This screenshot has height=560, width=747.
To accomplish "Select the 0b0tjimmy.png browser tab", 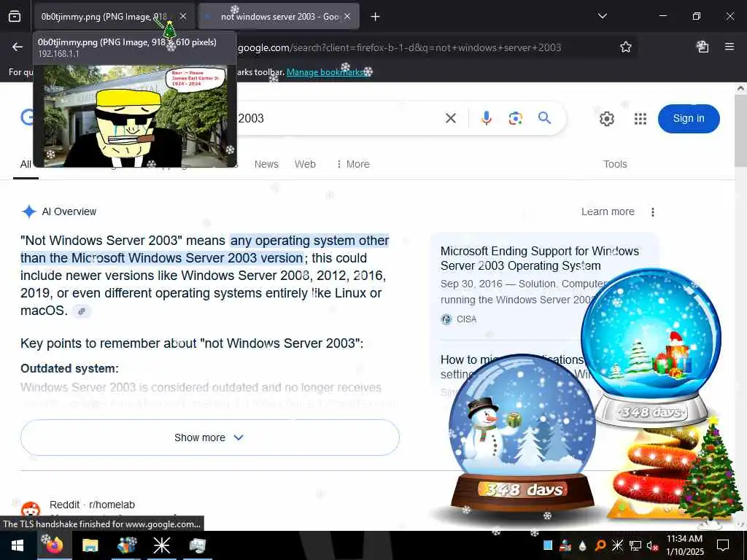I will point(104,17).
